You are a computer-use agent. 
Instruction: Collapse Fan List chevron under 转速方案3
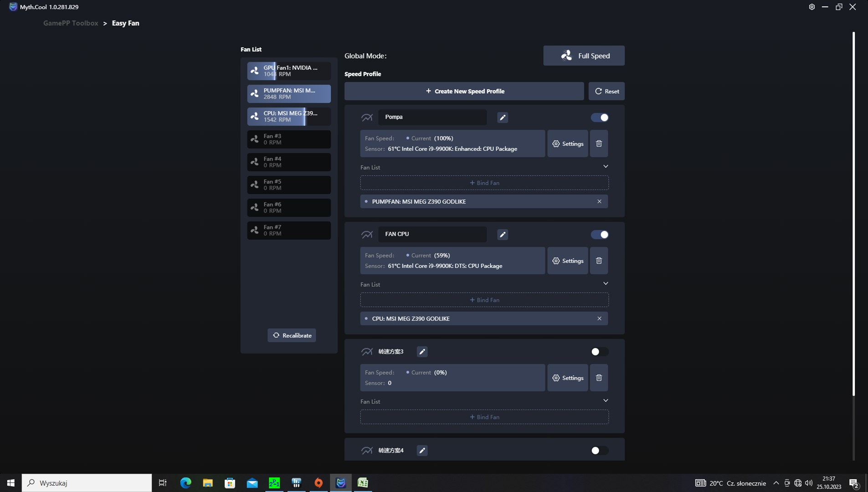[x=606, y=401]
